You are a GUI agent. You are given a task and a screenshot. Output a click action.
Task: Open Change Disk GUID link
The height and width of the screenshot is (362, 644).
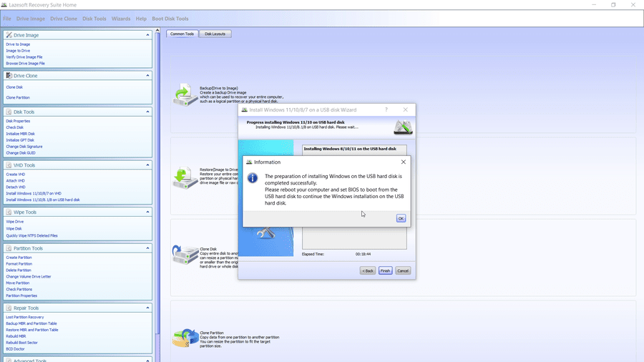(21, 152)
